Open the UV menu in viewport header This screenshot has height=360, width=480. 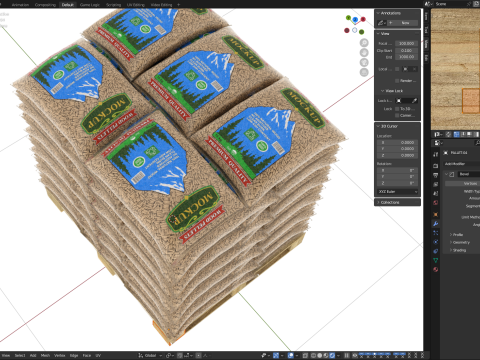[98, 355]
